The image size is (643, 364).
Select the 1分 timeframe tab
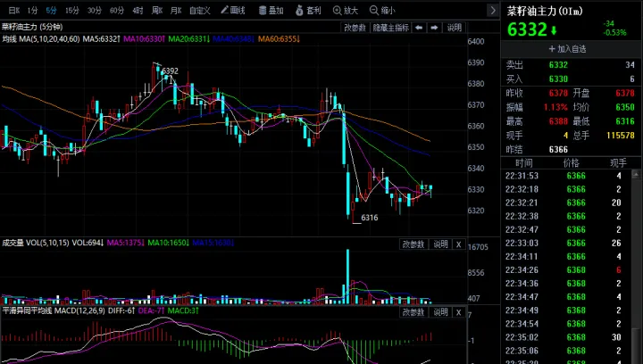32,11
